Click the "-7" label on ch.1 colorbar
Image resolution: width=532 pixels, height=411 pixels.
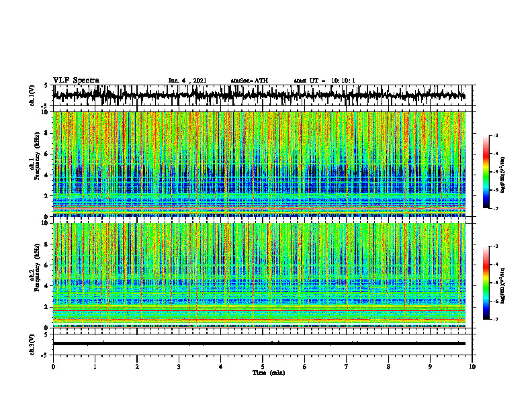pos(495,208)
